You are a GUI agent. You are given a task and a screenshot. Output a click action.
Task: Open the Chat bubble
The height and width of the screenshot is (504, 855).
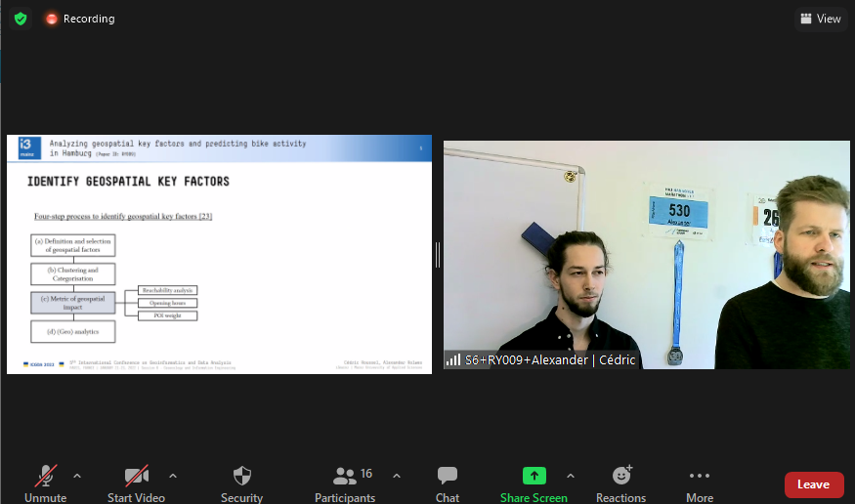(x=448, y=483)
